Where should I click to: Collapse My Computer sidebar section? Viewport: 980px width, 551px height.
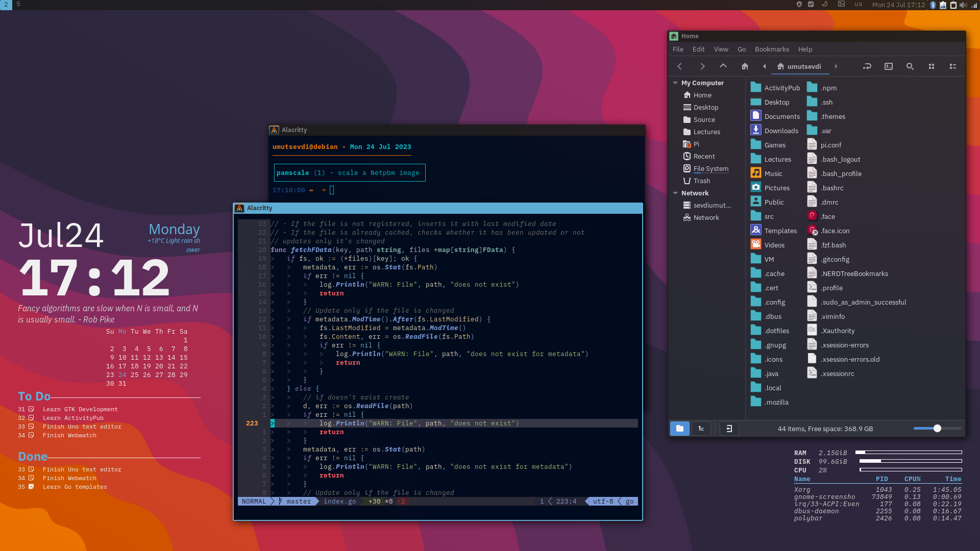pyautogui.click(x=675, y=83)
